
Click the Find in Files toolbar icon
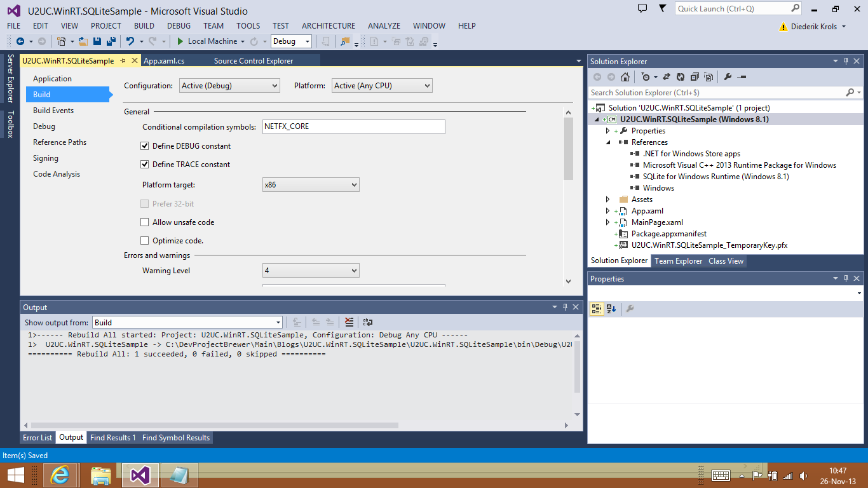pyautogui.click(x=345, y=41)
